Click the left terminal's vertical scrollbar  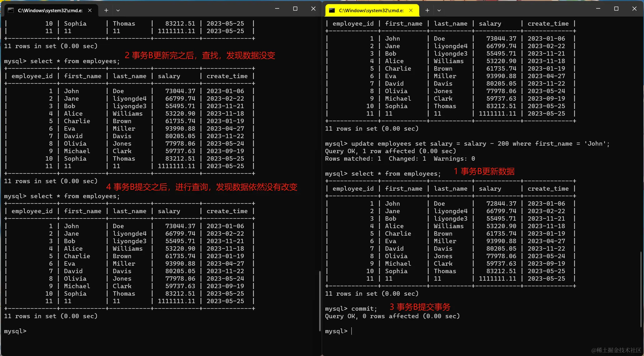pos(319,301)
